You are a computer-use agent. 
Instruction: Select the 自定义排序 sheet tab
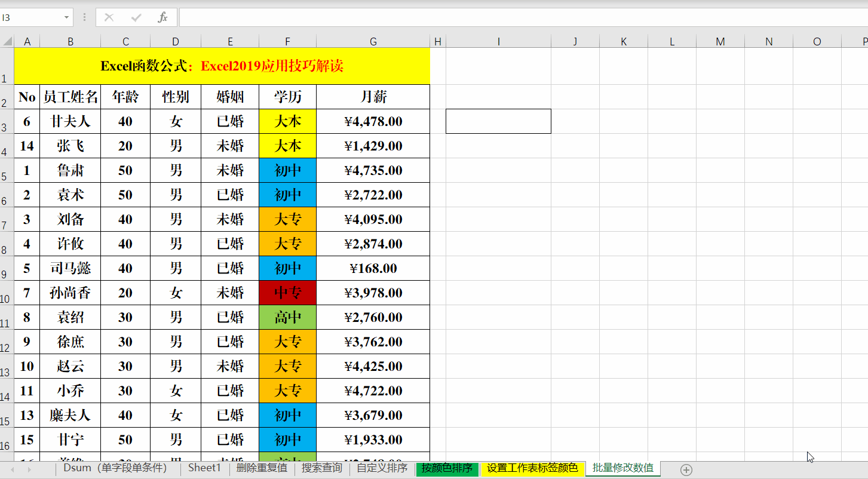click(x=382, y=468)
